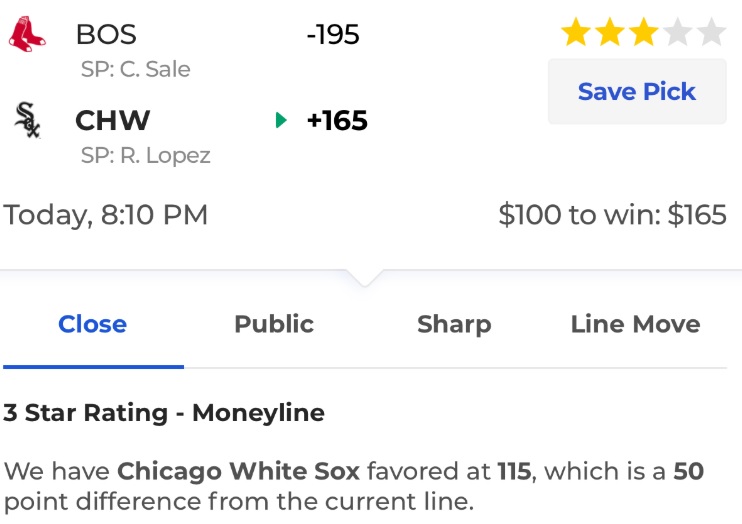
Task: Select the second gold star
Action: click(x=610, y=32)
